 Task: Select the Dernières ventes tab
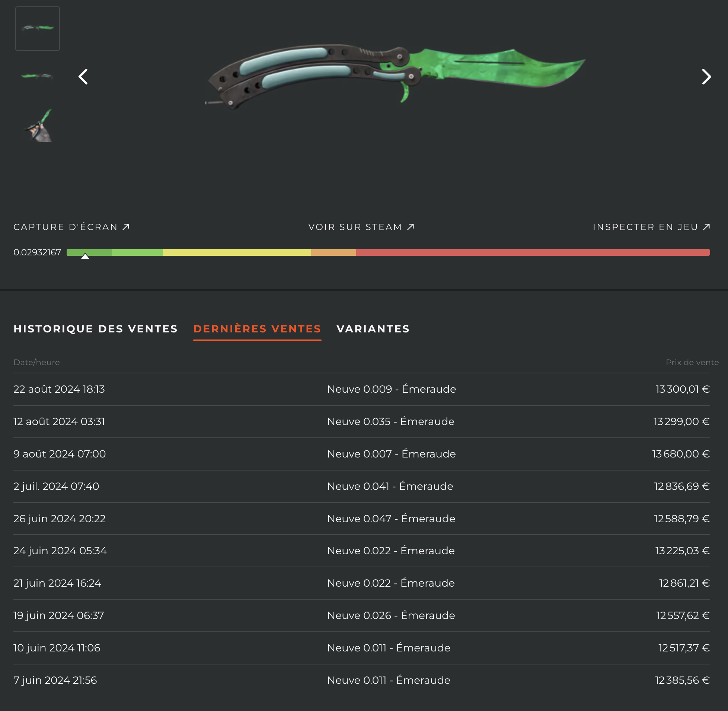(x=257, y=329)
